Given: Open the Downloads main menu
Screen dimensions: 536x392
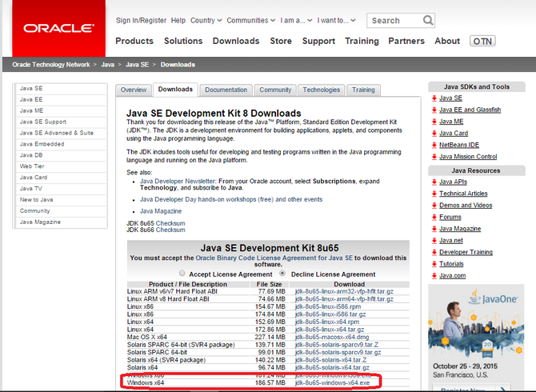Looking at the screenshot, I should tap(236, 41).
